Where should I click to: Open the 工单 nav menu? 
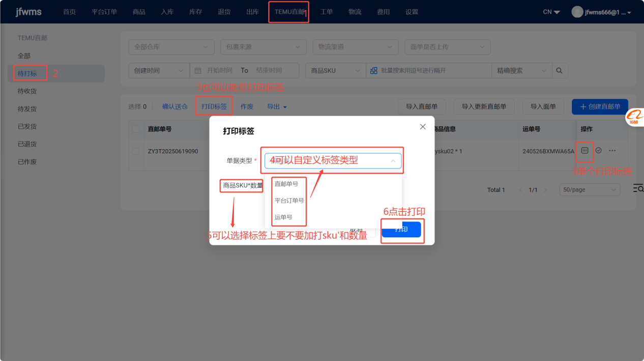click(327, 12)
